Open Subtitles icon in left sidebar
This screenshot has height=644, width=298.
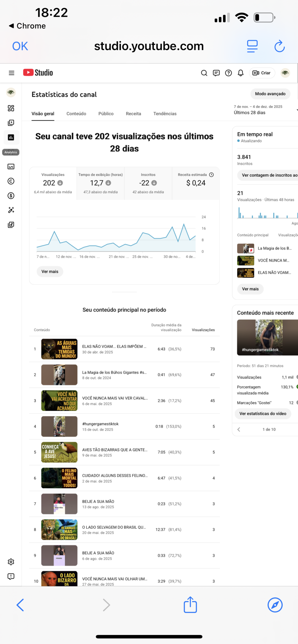pyautogui.click(x=11, y=167)
